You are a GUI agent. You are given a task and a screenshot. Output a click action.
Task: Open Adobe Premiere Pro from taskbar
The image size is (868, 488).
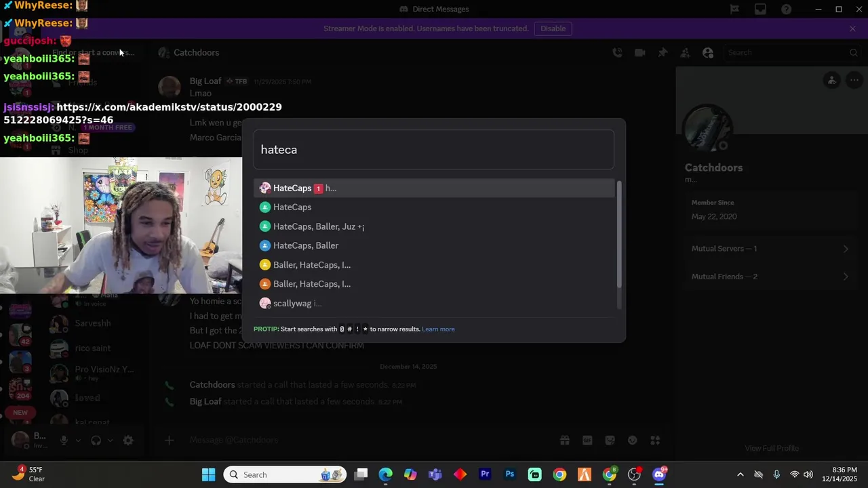click(485, 474)
